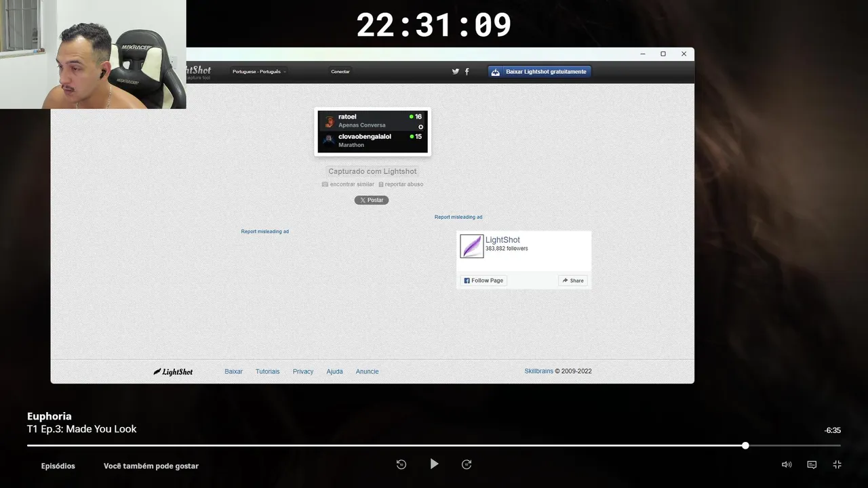Click the webcam overlay feed
868x488 pixels.
pyautogui.click(x=93, y=54)
